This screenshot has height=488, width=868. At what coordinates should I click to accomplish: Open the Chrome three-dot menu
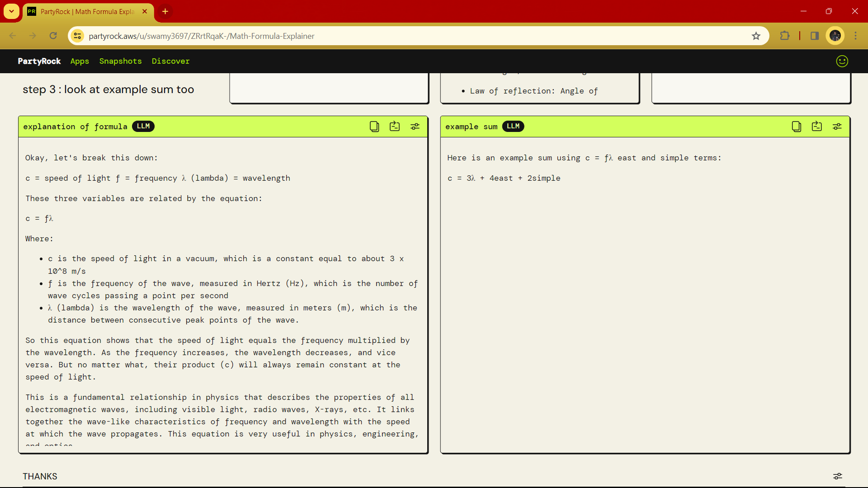855,36
